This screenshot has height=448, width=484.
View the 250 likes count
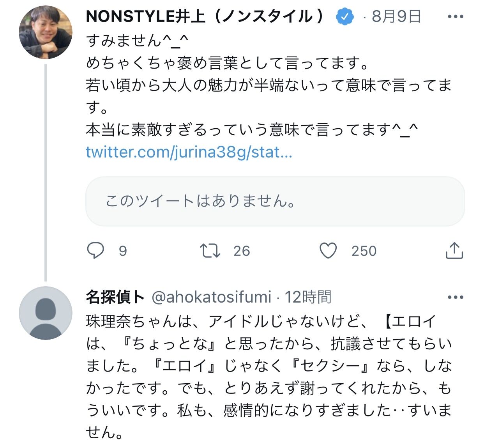(x=364, y=251)
